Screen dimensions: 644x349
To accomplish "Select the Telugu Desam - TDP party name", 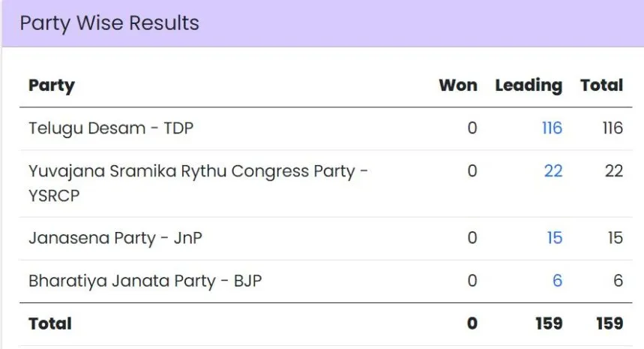I will click(x=111, y=128).
